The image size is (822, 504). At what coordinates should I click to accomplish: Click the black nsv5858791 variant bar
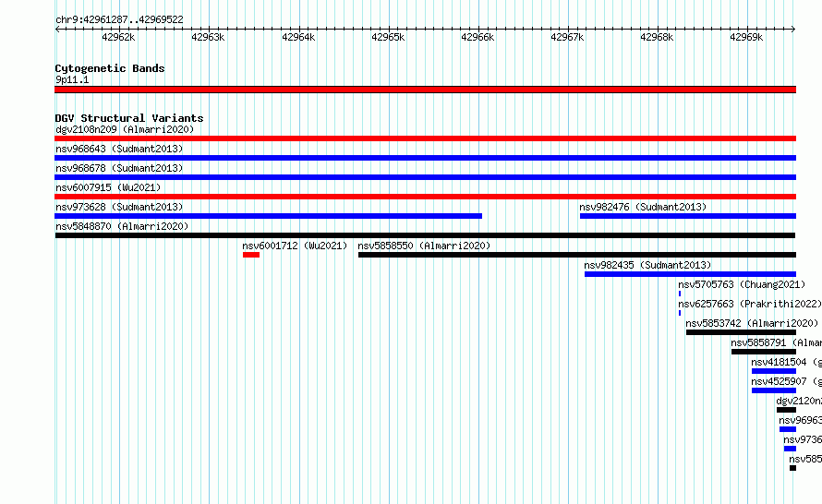click(764, 352)
